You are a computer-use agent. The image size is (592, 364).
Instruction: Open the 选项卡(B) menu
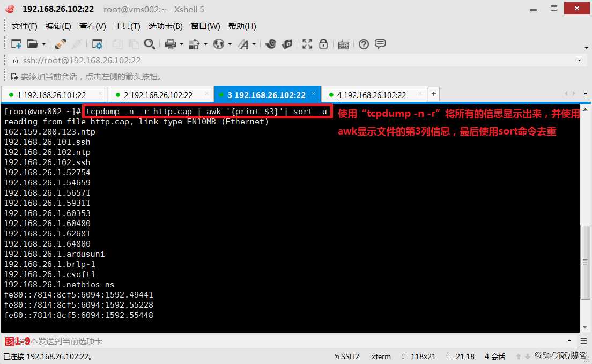coord(165,26)
